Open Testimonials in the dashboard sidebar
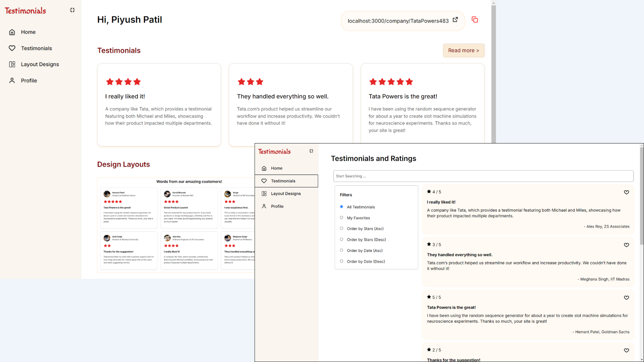This screenshot has height=362, width=644. tap(37, 48)
